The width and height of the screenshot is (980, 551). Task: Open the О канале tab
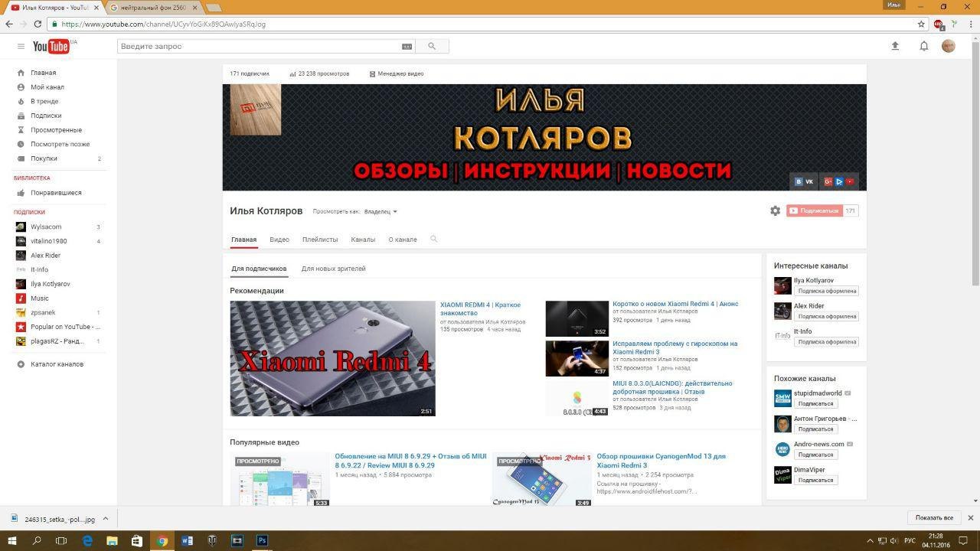403,240
